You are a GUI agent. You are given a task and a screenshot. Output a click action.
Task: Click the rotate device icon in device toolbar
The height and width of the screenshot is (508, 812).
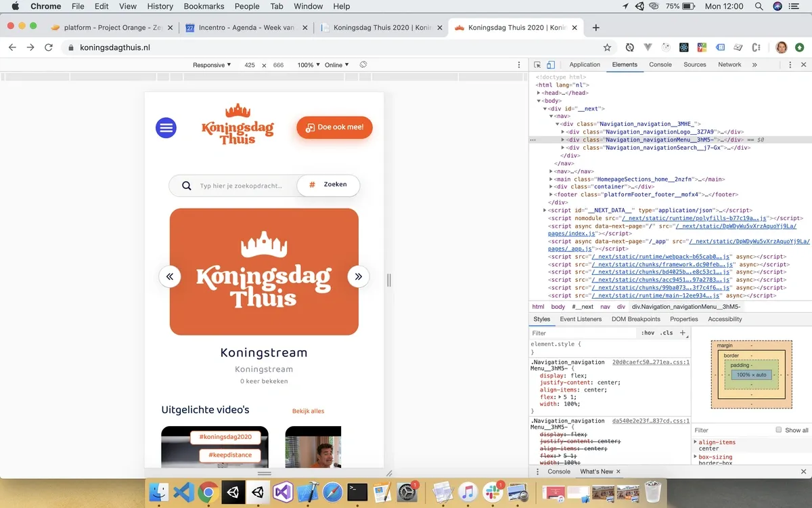(363, 65)
